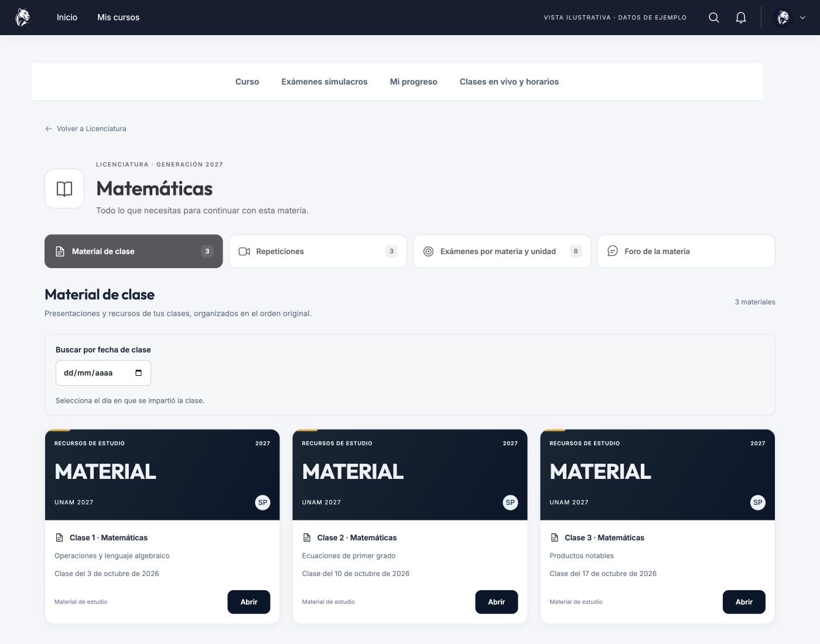Click the Clase 1 MATERIAL cover thumbnail

[x=162, y=475]
